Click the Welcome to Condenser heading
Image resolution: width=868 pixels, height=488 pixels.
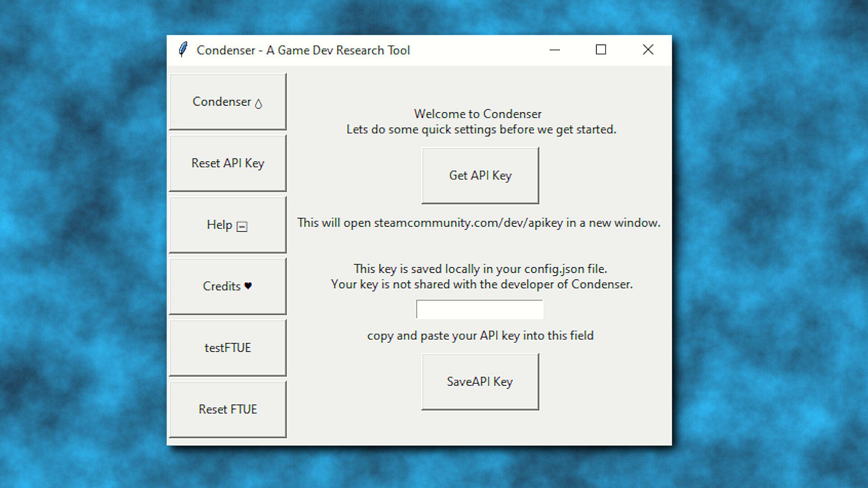click(478, 114)
